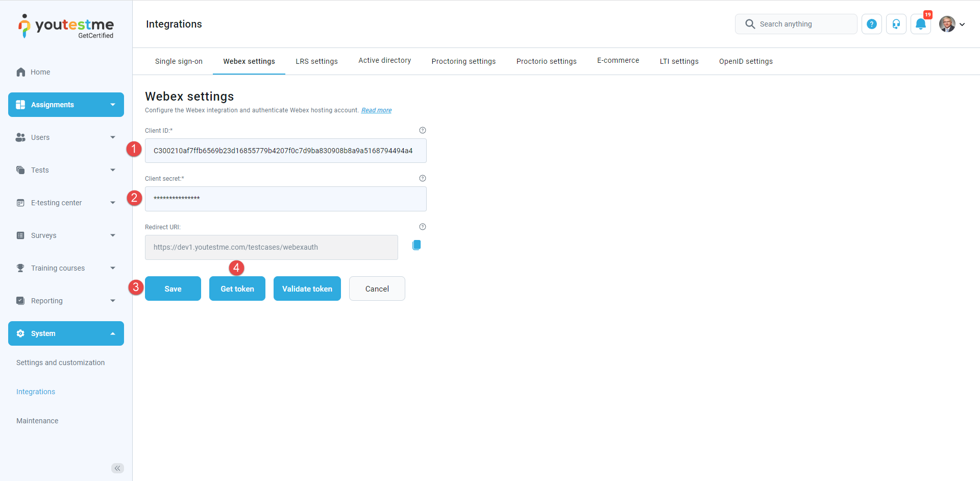Show the Redirect URI help tooltip
The height and width of the screenshot is (481, 980).
(x=422, y=227)
